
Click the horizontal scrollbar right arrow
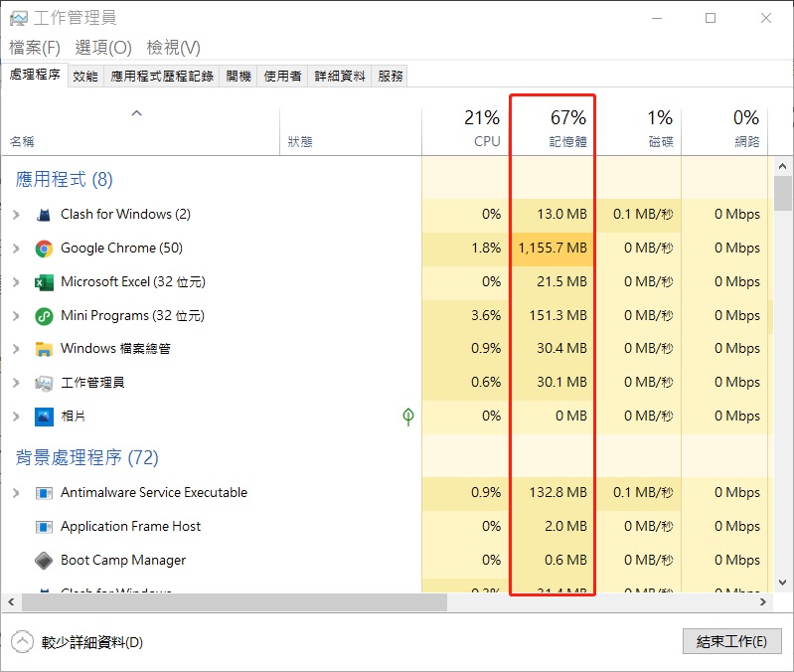coord(763,602)
